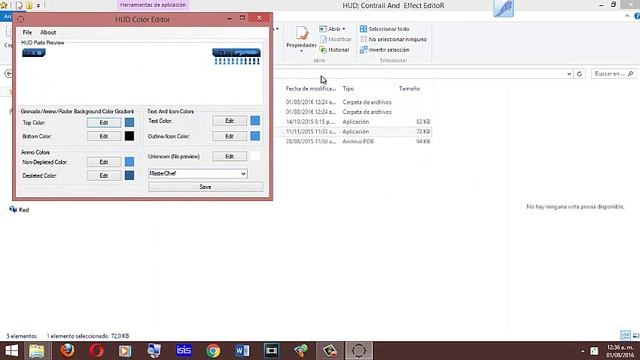
Task: Click the Explorer back arrow button
Action: pos(8,74)
